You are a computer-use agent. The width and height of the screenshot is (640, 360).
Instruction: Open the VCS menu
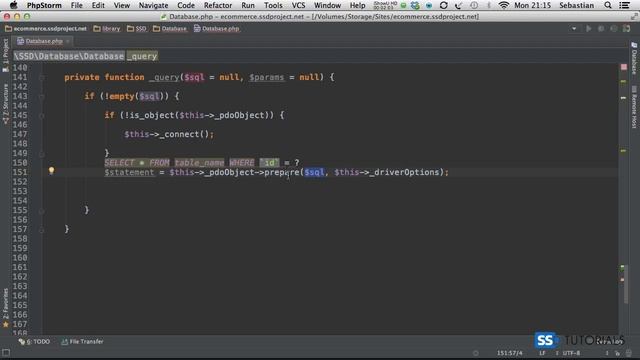tap(298, 5)
